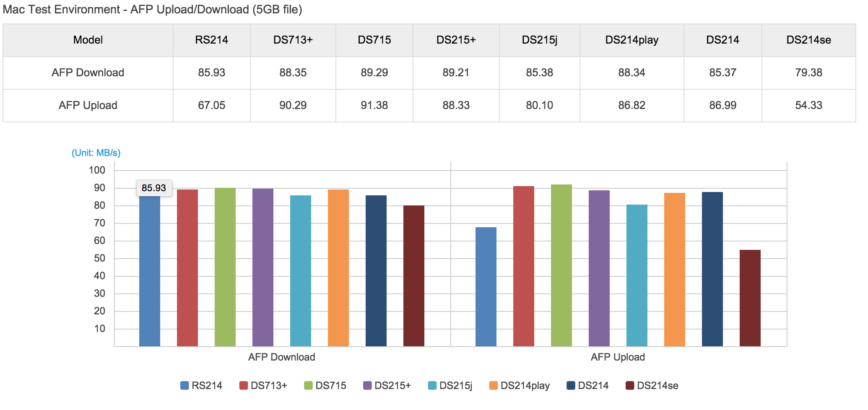Click the Model column header

click(88, 40)
